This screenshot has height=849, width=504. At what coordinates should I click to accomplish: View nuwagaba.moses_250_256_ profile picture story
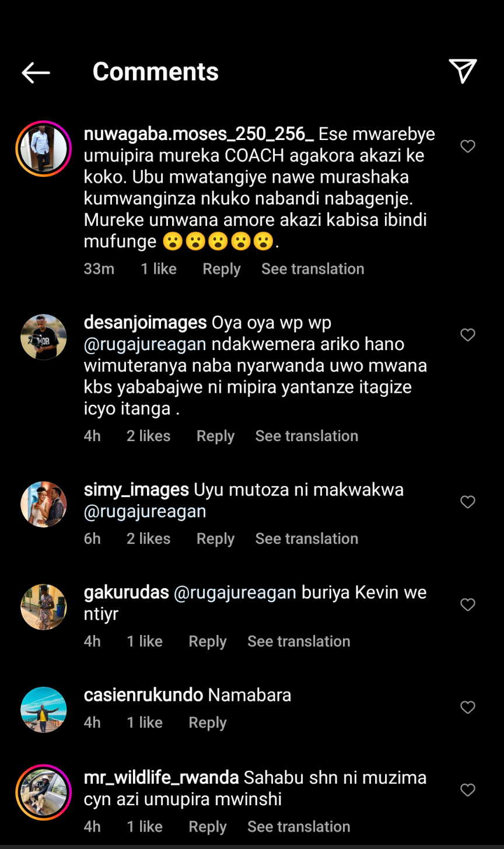44,149
